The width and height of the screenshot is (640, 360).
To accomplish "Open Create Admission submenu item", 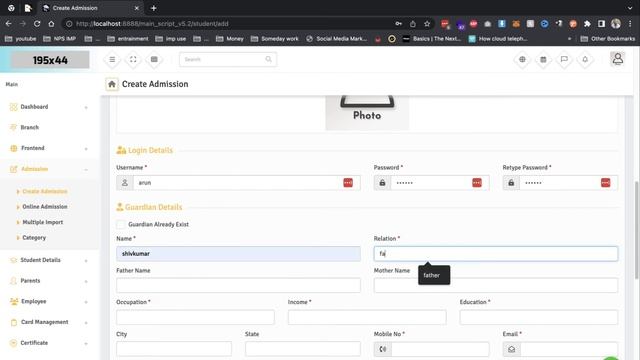I will tap(44, 191).
